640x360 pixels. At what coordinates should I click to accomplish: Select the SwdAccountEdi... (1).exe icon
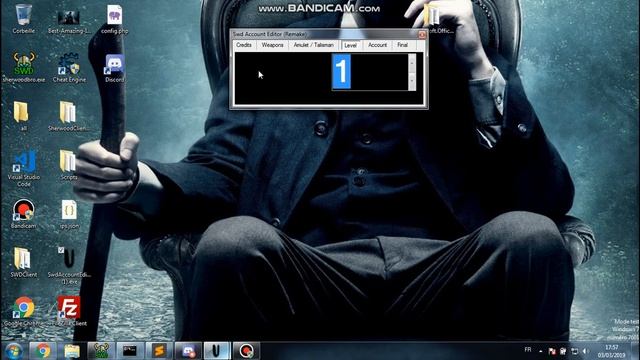(69, 265)
